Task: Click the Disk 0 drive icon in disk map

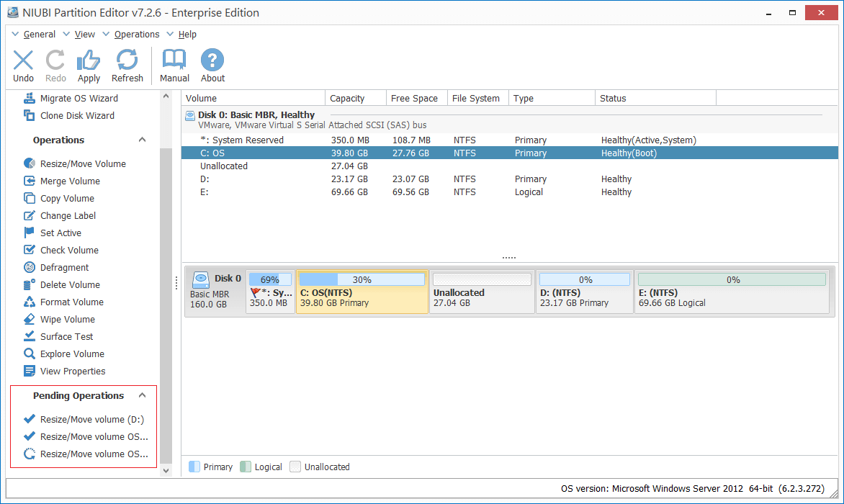Action: click(201, 279)
